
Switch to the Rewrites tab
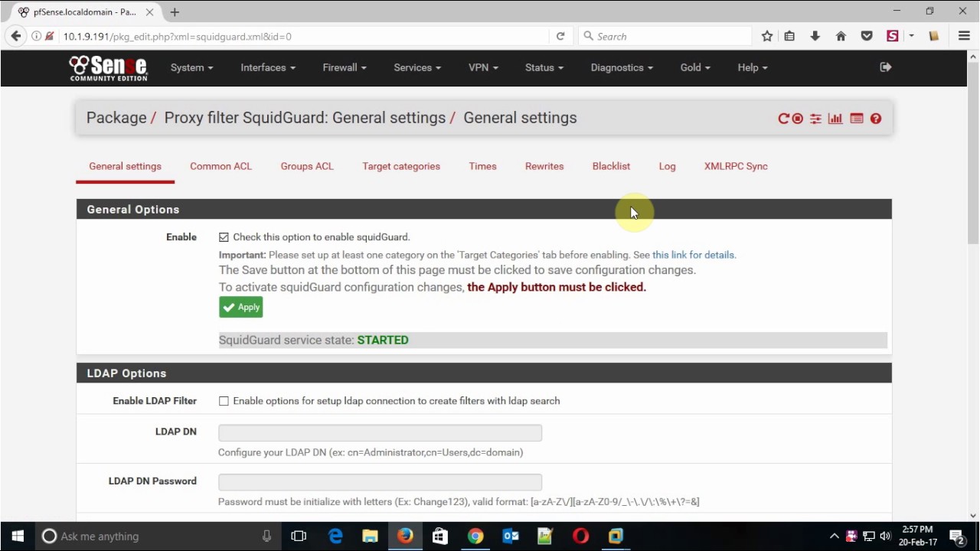click(544, 166)
